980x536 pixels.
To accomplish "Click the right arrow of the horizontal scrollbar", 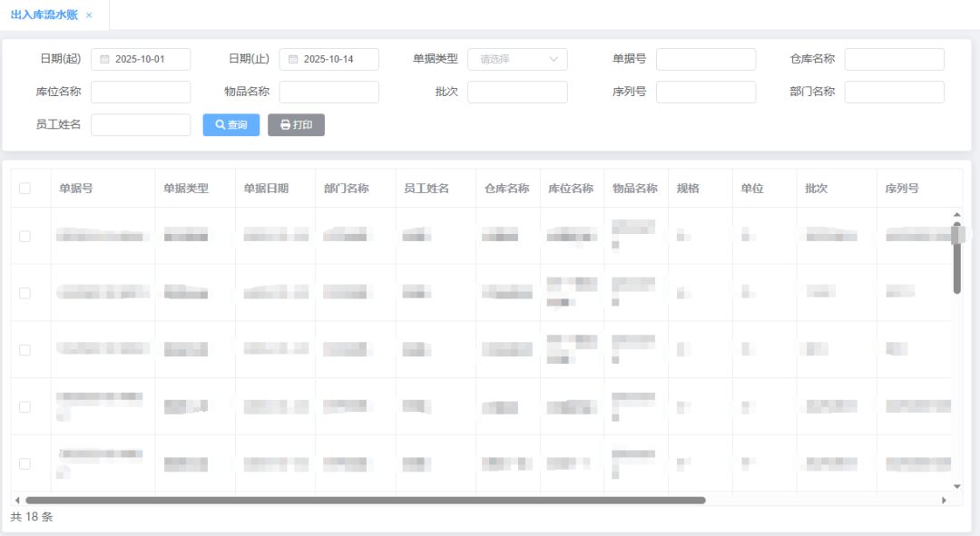I will tap(945, 499).
